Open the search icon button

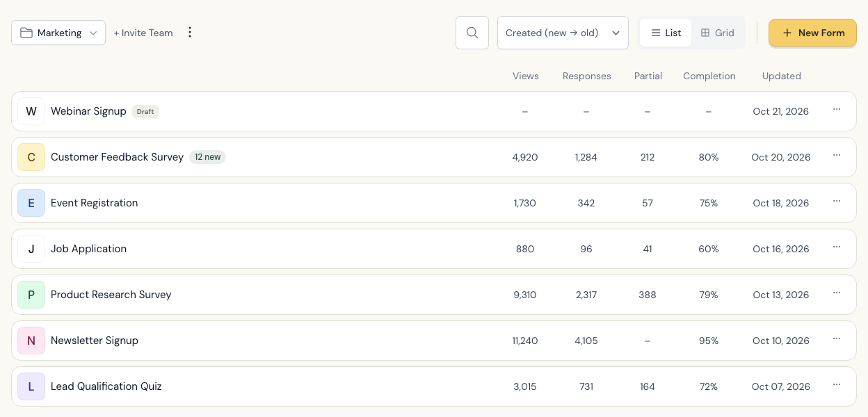472,33
